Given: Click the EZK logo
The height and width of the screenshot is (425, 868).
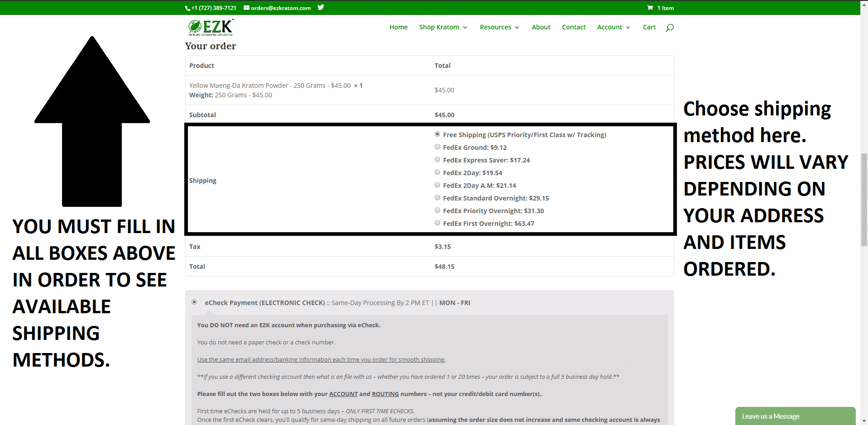Looking at the screenshot, I should 211,27.
